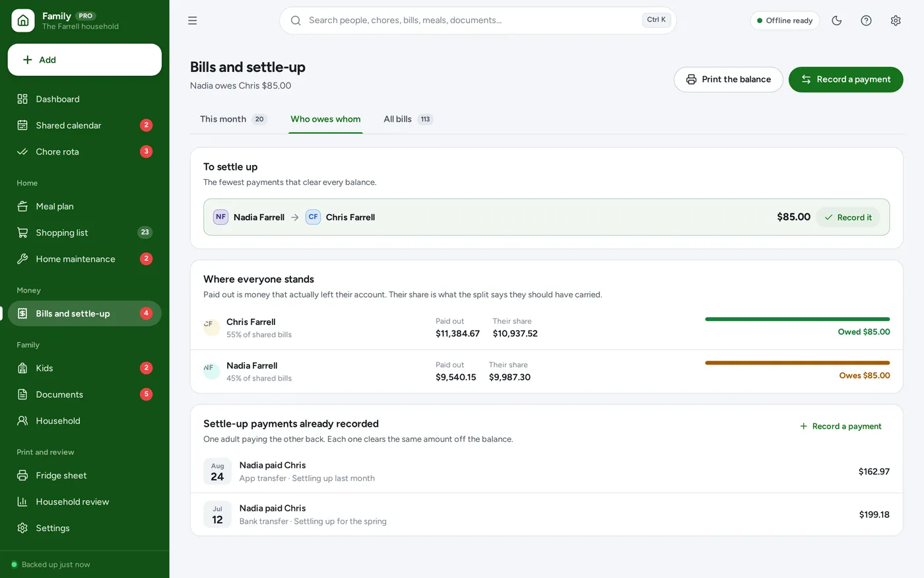Open the All bills tab
The width and height of the screenshot is (924, 578).
point(408,120)
